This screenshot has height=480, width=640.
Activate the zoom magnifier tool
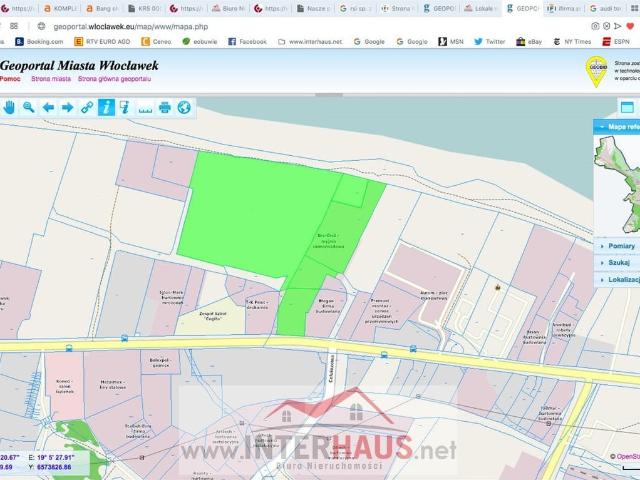[29, 107]
